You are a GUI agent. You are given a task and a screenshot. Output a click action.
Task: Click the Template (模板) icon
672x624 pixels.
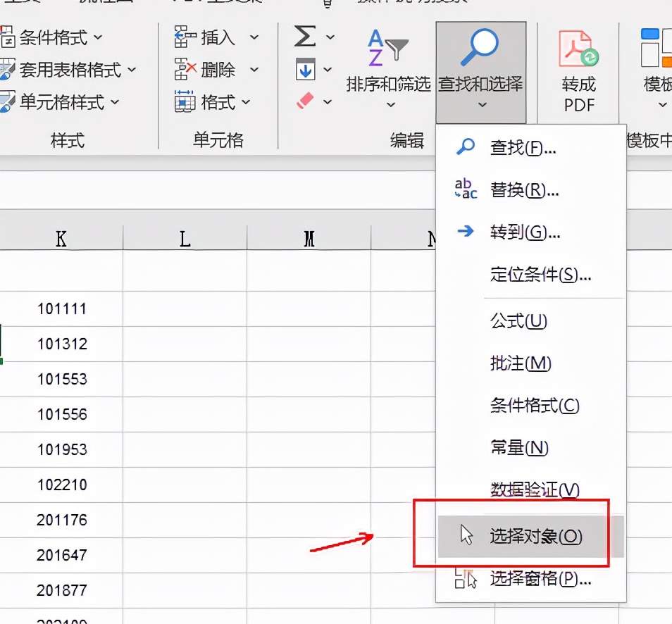[x=656, y=48]
